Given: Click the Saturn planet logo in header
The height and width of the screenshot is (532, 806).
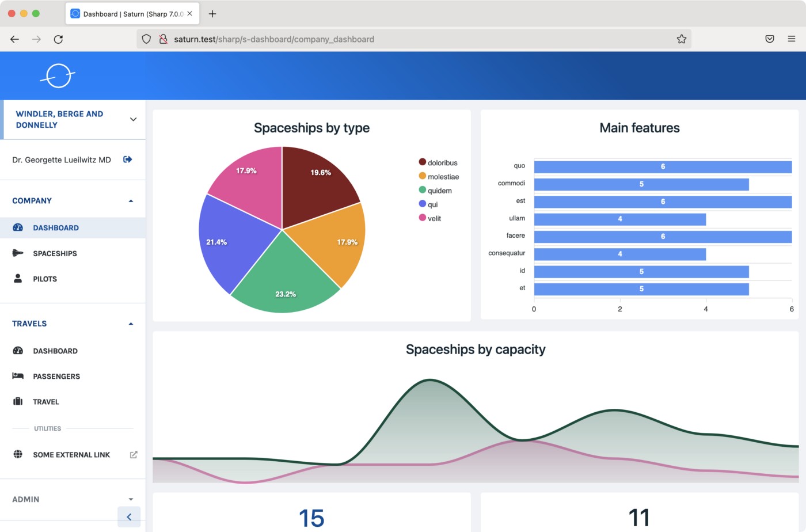Looking at the screenshot, I should click(x=58, y=75).
